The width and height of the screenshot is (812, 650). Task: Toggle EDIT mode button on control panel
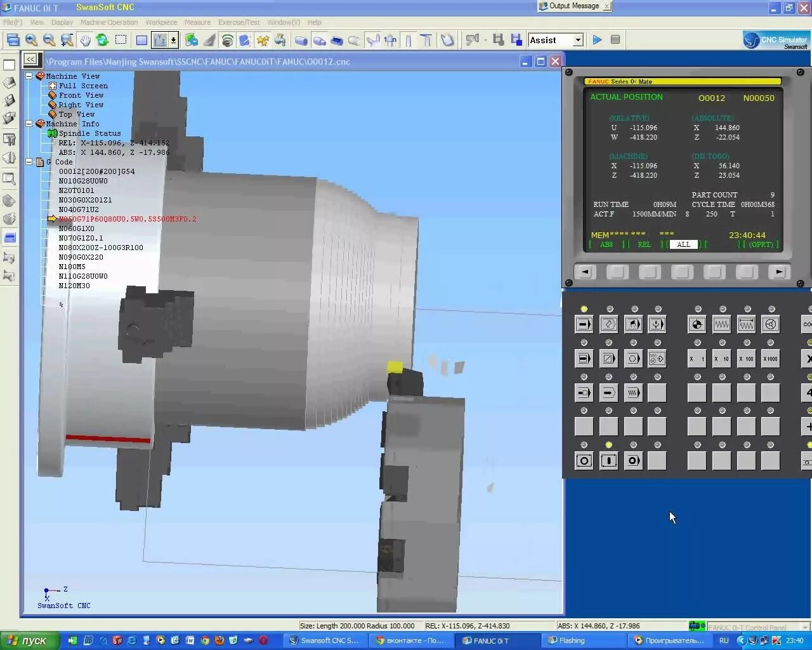pos(608,324)
